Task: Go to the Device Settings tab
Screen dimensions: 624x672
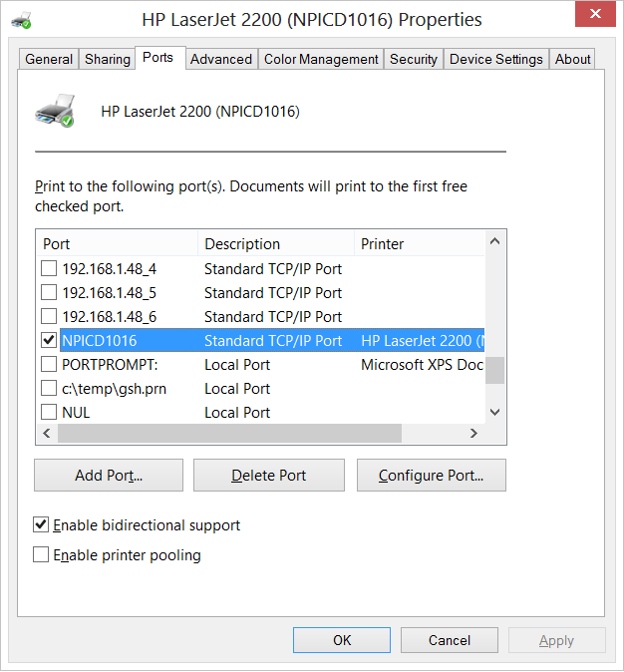Action: [x=495, y=59]
